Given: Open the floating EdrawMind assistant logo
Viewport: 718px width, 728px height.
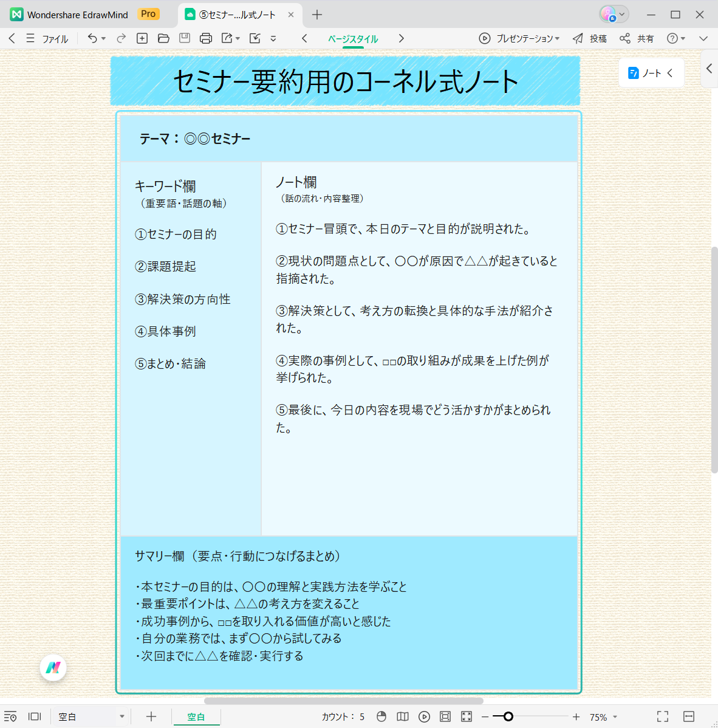Looking at the screenshot, I should tap(53, 668).
